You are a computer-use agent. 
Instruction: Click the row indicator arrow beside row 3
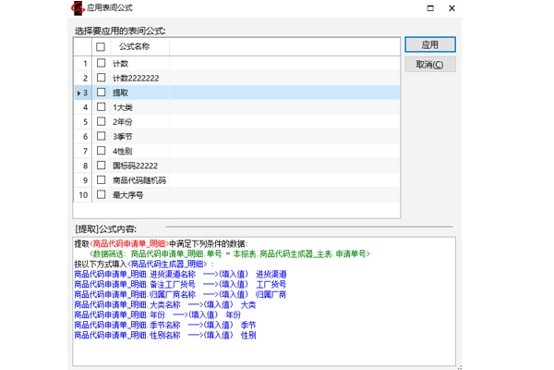(x=78, y=93)
